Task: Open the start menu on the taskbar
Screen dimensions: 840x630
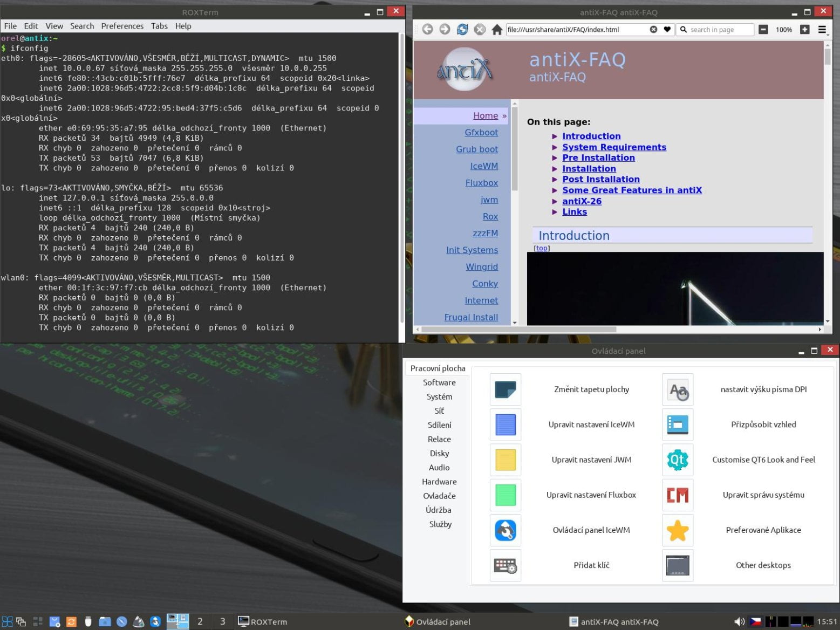Action: [7, 621]
